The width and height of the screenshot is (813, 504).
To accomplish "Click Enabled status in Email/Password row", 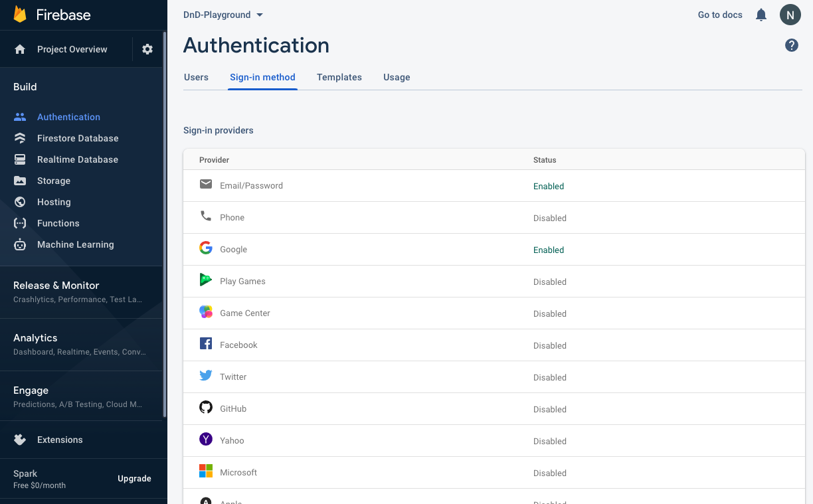I will tap(549, 186).
